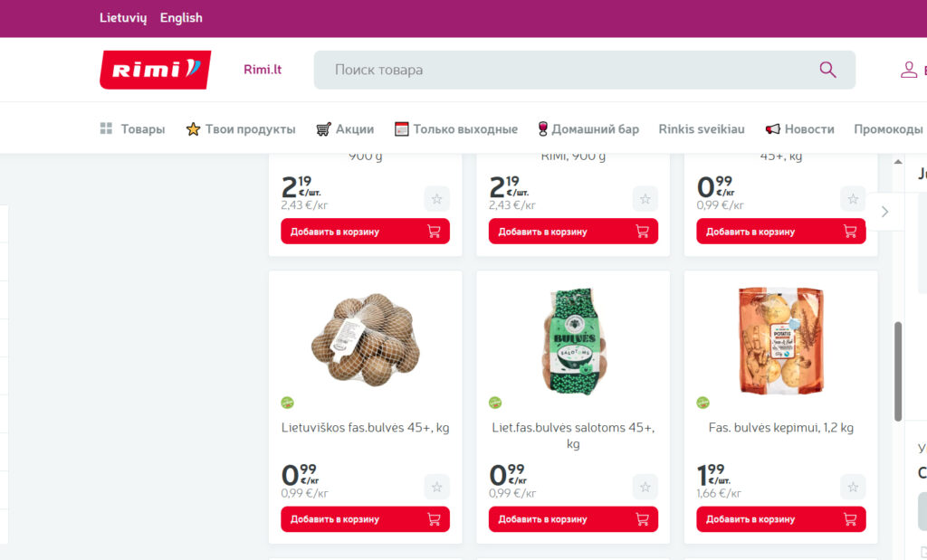Open the Rimi.lt link
This screenshot has height=560, width=927.
click(x=263, y=70)
